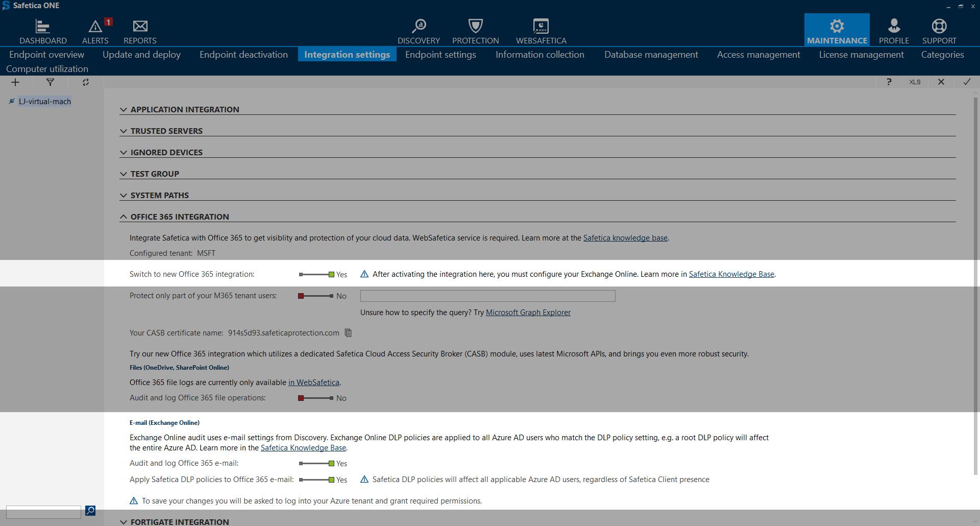Expand the TRUSTED SERVERS section
The height and width of the screenshot is (526, 980).
pos(166,131)
